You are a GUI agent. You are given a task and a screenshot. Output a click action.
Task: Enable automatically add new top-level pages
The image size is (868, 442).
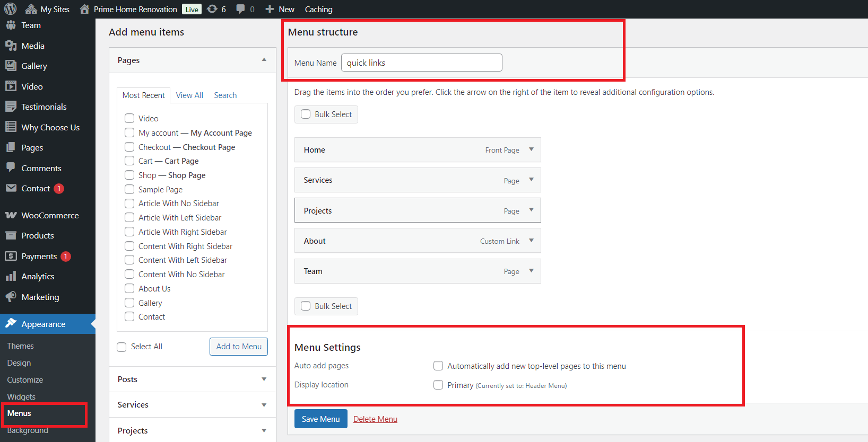(438, 366)
